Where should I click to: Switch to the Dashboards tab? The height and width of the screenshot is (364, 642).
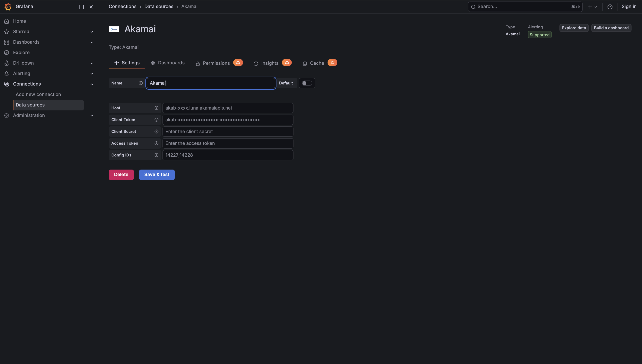coord(167,63)
